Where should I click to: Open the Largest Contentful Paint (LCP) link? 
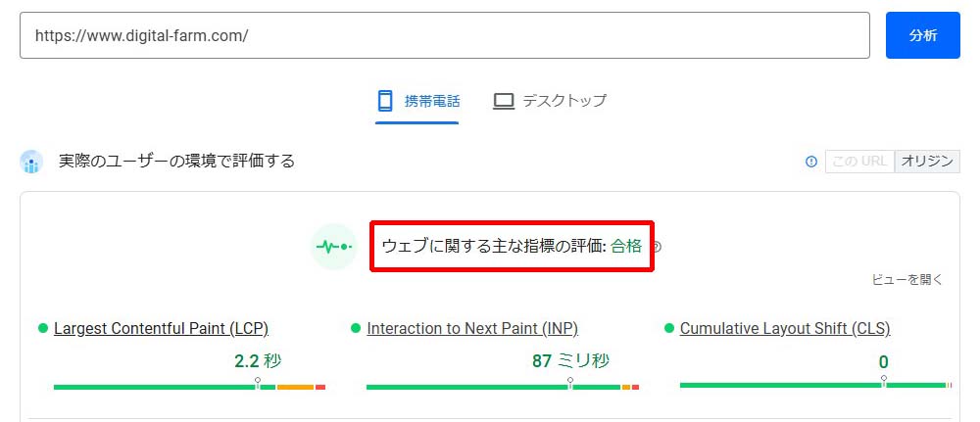[x=162, y=328]
